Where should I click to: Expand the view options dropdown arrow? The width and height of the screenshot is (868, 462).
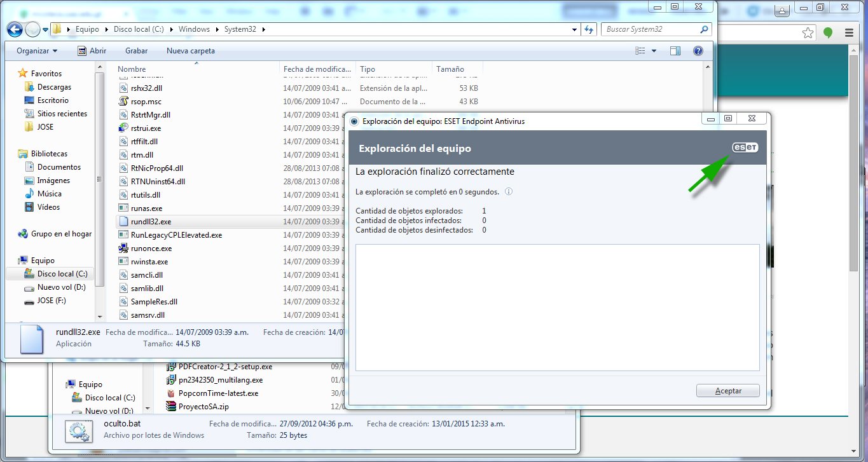pos(654,51)
